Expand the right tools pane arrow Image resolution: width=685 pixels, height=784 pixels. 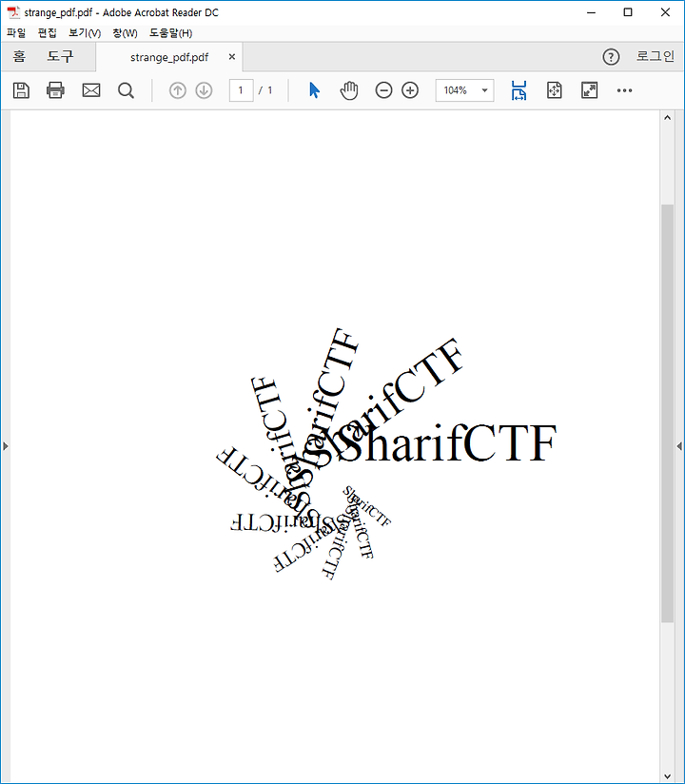click(x=679, y=446)
